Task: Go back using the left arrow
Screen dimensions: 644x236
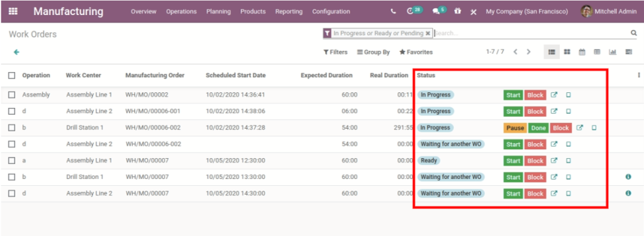Action: point(16,52)
